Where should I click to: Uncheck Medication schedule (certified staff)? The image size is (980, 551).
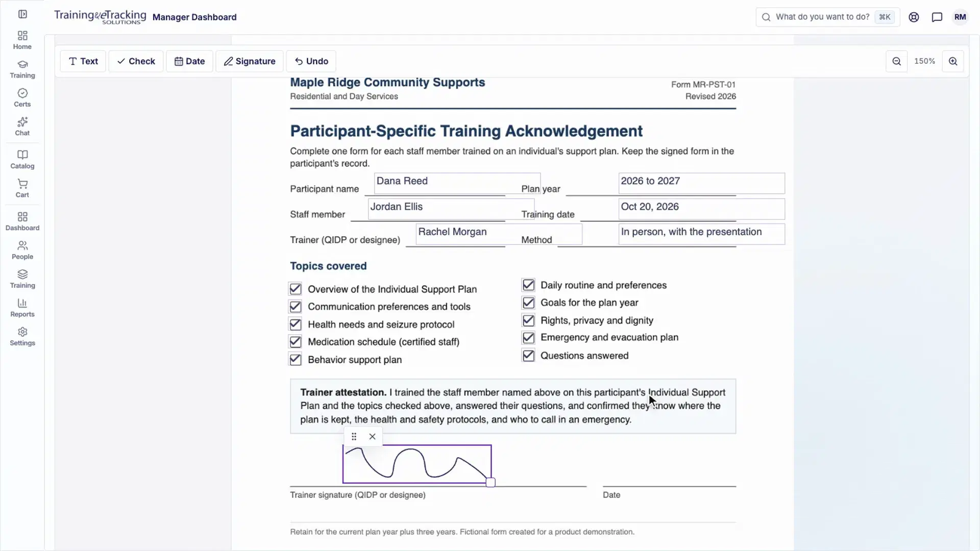(296, 342)
